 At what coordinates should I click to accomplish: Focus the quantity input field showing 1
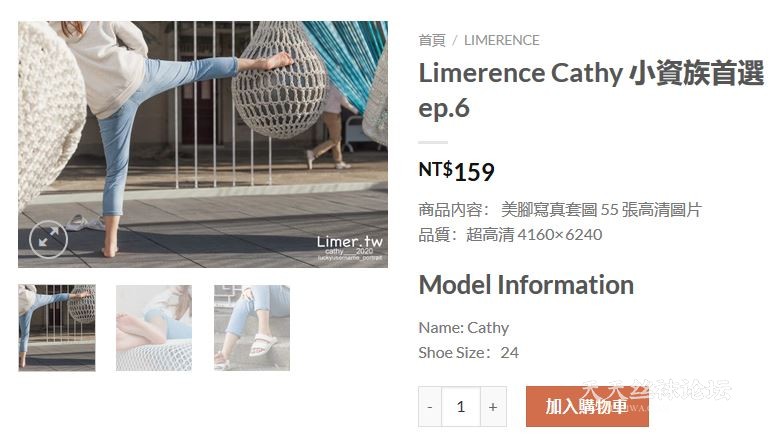coord(461,407)
